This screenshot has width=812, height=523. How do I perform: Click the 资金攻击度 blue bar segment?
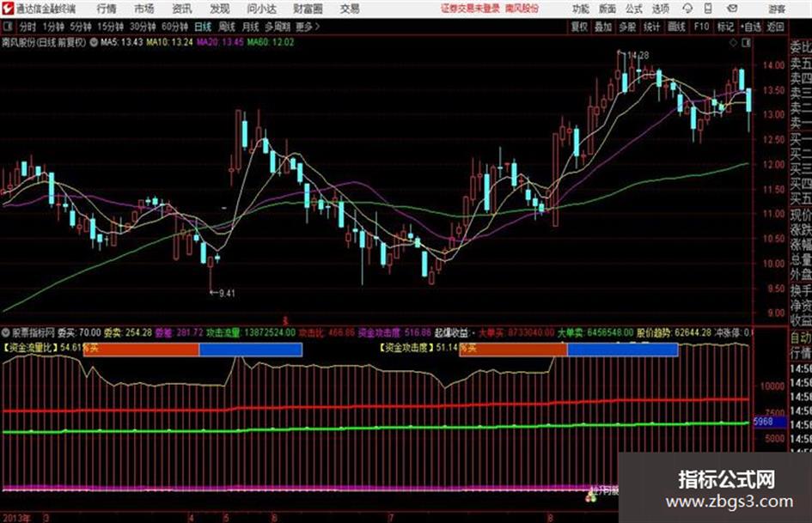click(x=623, y=350)
